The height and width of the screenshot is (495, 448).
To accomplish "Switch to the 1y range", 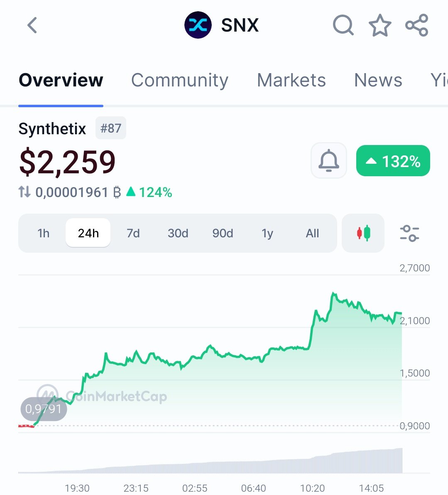I will (x=267, y=233).
